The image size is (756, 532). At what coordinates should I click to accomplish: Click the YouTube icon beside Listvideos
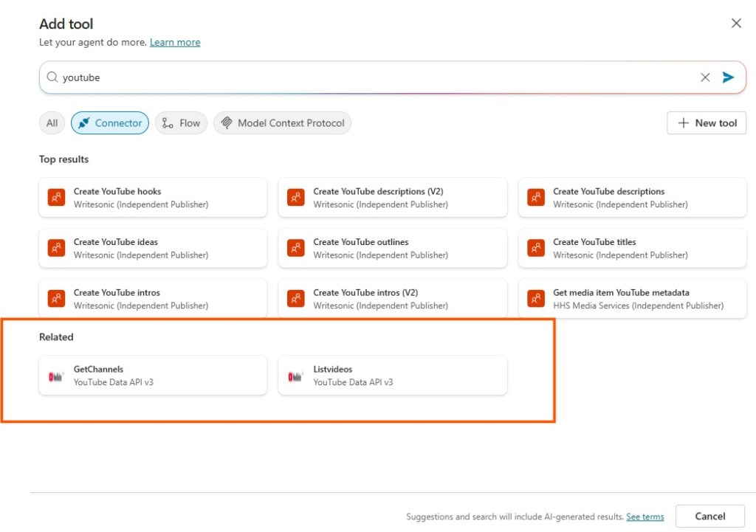[296, 376]
